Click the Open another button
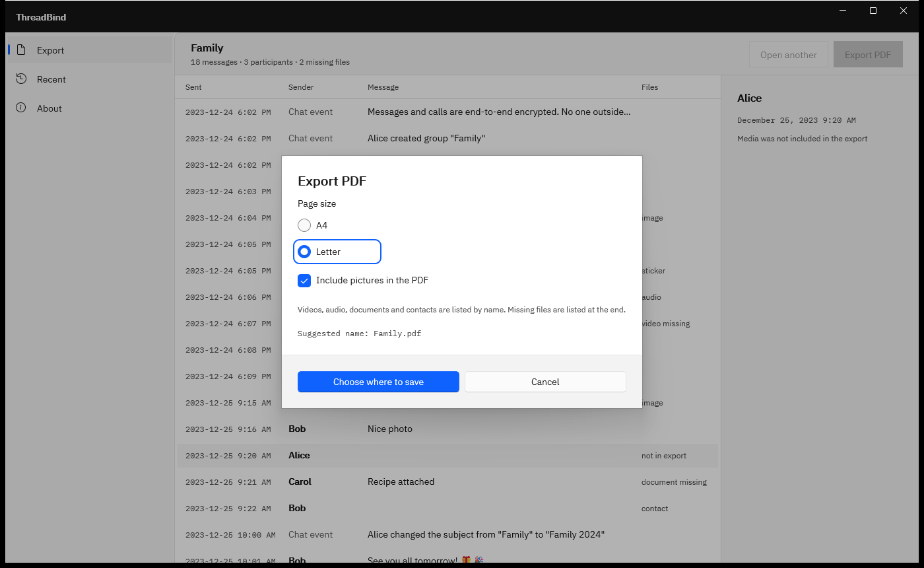This screenshot has height=568, width=924. 788,55
